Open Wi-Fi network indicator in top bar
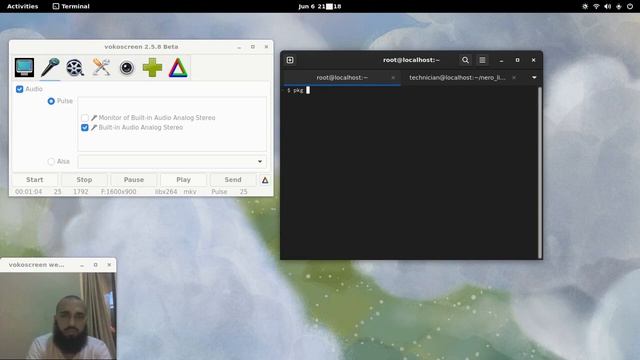Screen dimensions: 640x360 [596, 7]
